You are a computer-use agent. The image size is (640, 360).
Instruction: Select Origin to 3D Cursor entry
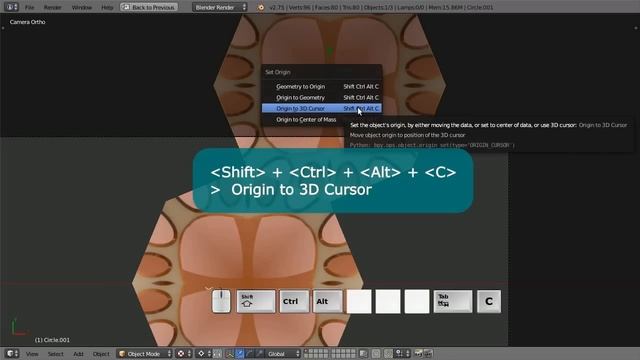tap(322, 109)
